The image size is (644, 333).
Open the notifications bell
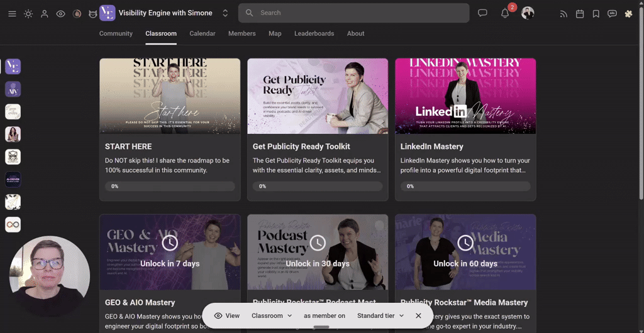[505, 13]
